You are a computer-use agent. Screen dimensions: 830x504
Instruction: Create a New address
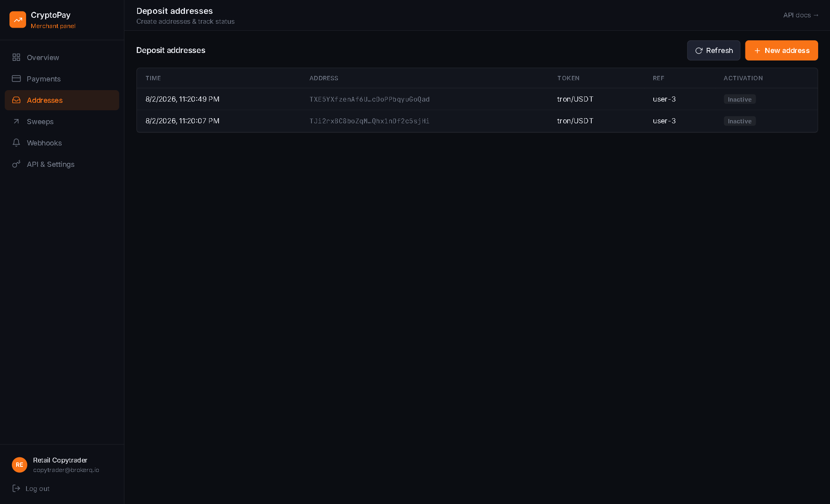coord(781,51)
